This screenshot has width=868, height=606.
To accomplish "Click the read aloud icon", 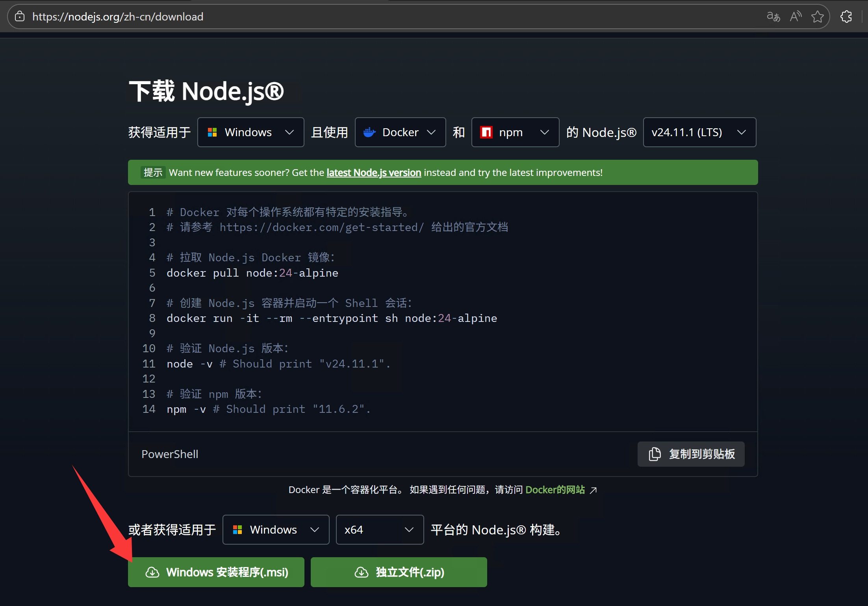I will point(796,17).
